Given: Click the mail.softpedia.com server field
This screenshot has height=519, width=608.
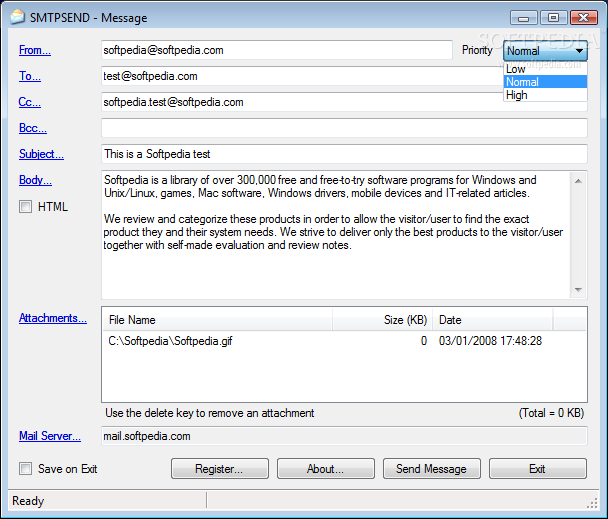Looking at the screenshot, I should pos(344,436).
